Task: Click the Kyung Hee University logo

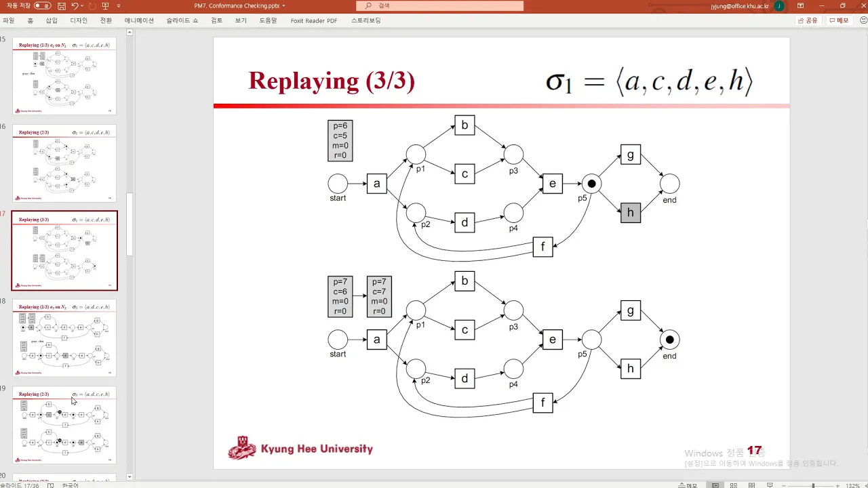Action: tap(300, 449)
